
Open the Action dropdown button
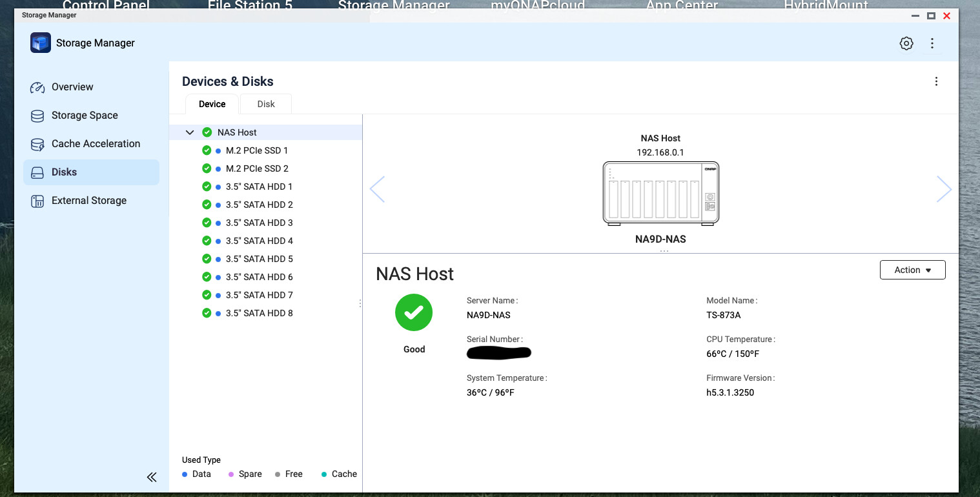(x=912, y=270)
